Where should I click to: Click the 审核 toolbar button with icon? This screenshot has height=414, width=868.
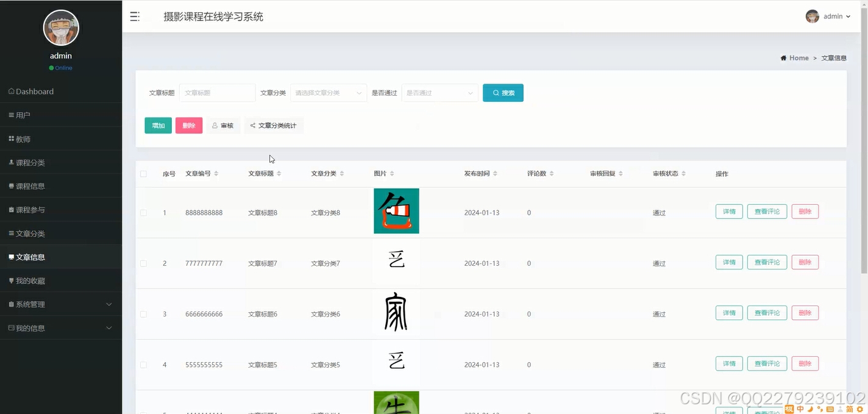pyautogui.click(x=223, y=125)
